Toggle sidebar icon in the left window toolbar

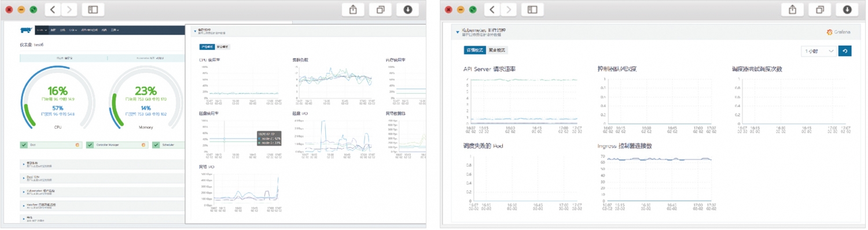coord(93,10)
